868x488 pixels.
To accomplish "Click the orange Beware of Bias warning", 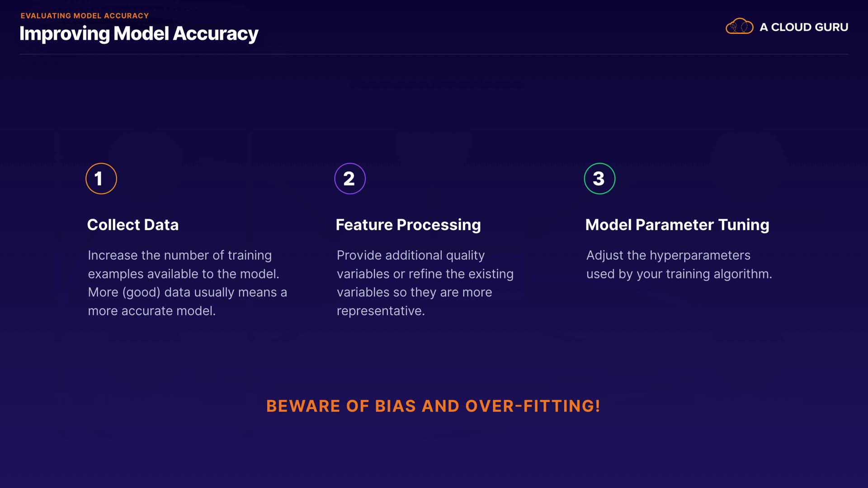I will pos(433,406).
